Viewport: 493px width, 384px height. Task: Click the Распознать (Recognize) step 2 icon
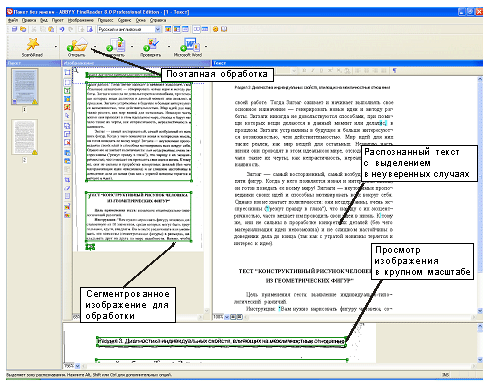point(116,45)
